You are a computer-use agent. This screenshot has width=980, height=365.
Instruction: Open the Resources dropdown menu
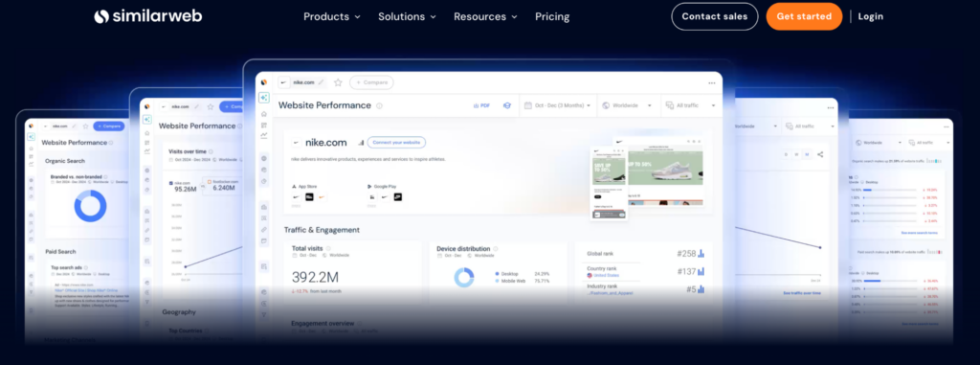pos(485,17)
